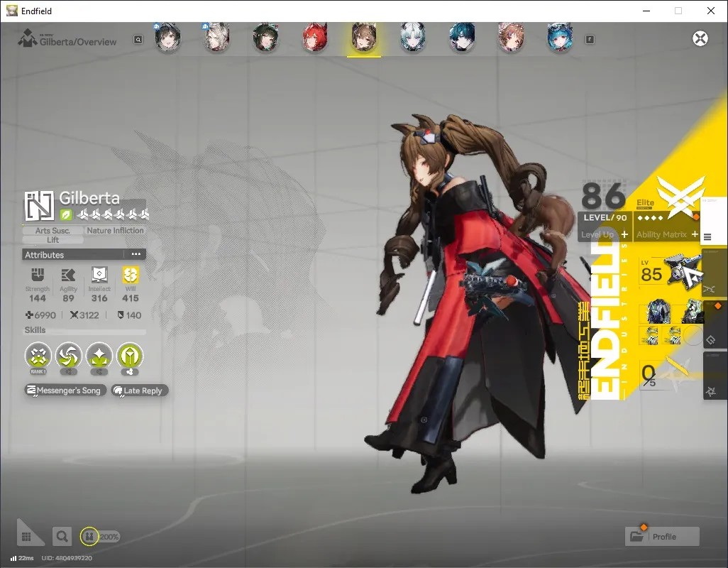Click the LEVEL/90 max level label
The width and height of the screenshot is (728, 568).
[605, 217]
